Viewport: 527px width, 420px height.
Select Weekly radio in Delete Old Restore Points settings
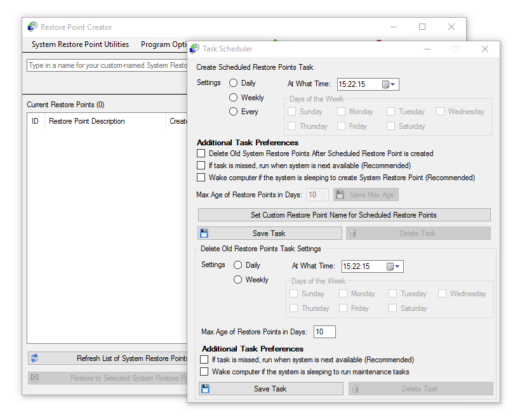237,279
